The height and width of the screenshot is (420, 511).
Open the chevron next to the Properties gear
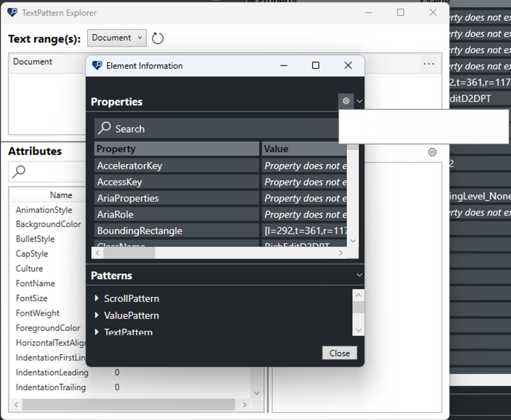pyautogui.click(x=359, y=101)
